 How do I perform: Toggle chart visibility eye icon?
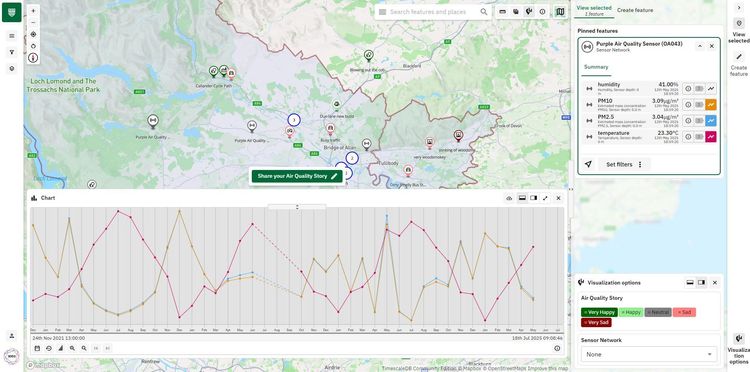[x=509, y=198]
